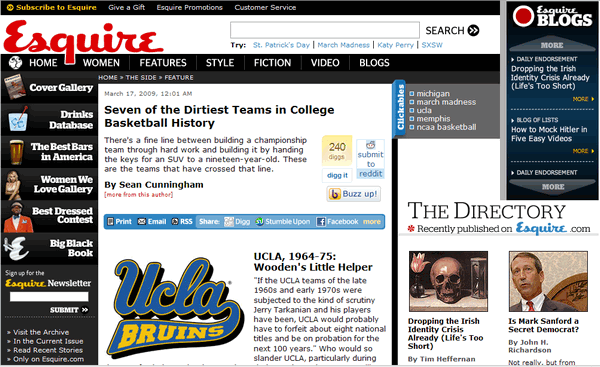Click the Esquire logo

(83, 41)
